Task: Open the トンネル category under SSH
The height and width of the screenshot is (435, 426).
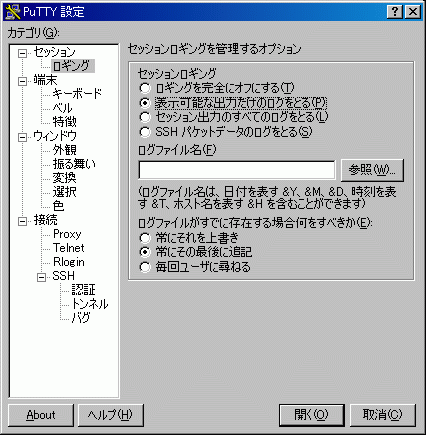Action: (x=90, y=304)
